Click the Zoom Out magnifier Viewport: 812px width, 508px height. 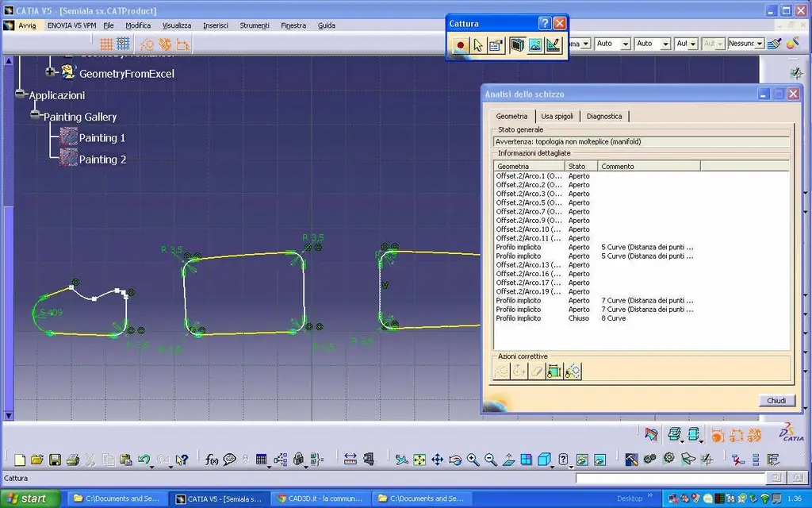click(490, 460)
